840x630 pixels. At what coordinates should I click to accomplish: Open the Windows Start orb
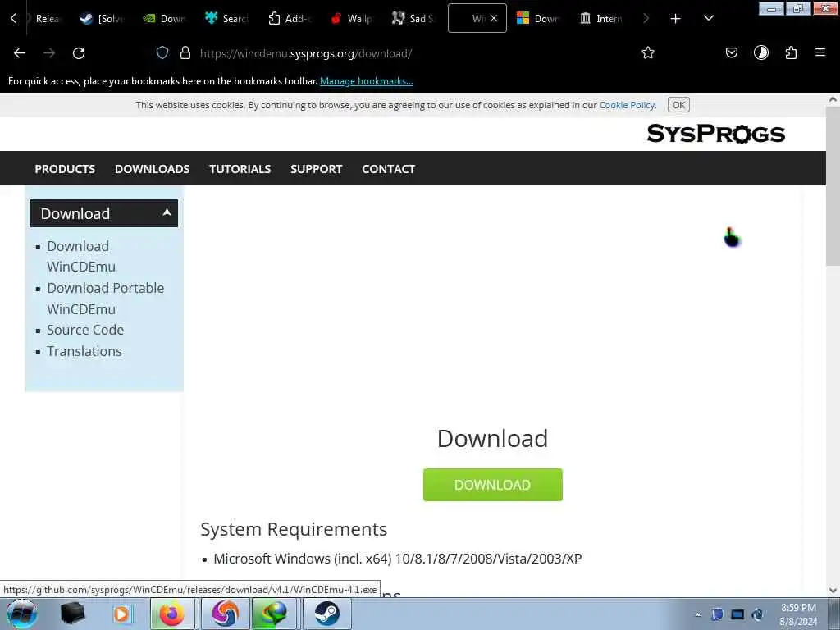pos(21,614)
